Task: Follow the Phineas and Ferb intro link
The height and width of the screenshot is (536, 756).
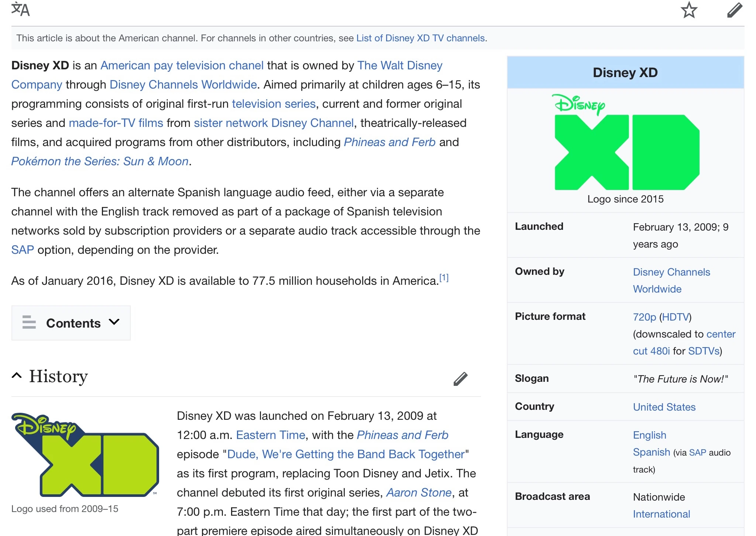Action: coord(389,142)
